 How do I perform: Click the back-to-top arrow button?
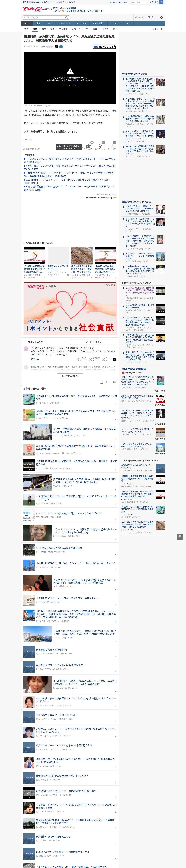(180, 537)
